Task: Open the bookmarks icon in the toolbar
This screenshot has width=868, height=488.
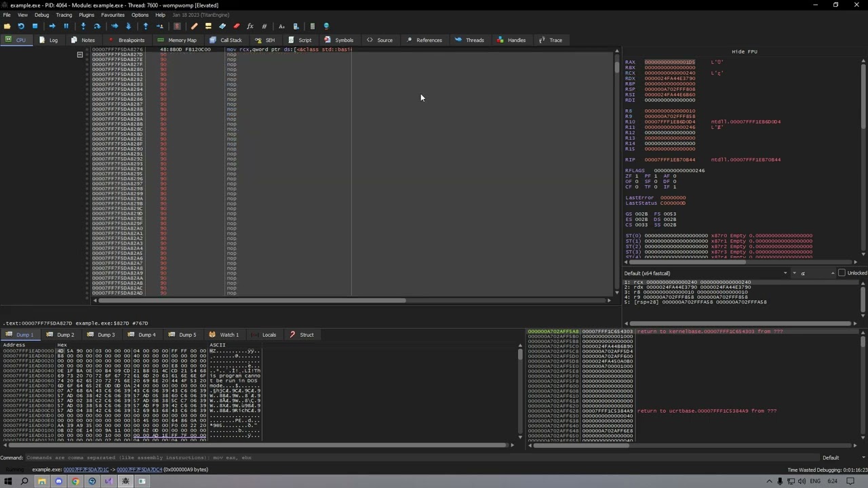Action: (236, 26)
